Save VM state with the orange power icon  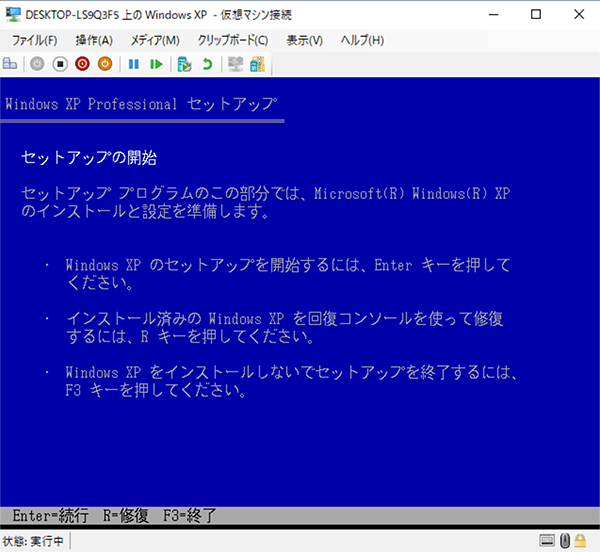[105, 64]
